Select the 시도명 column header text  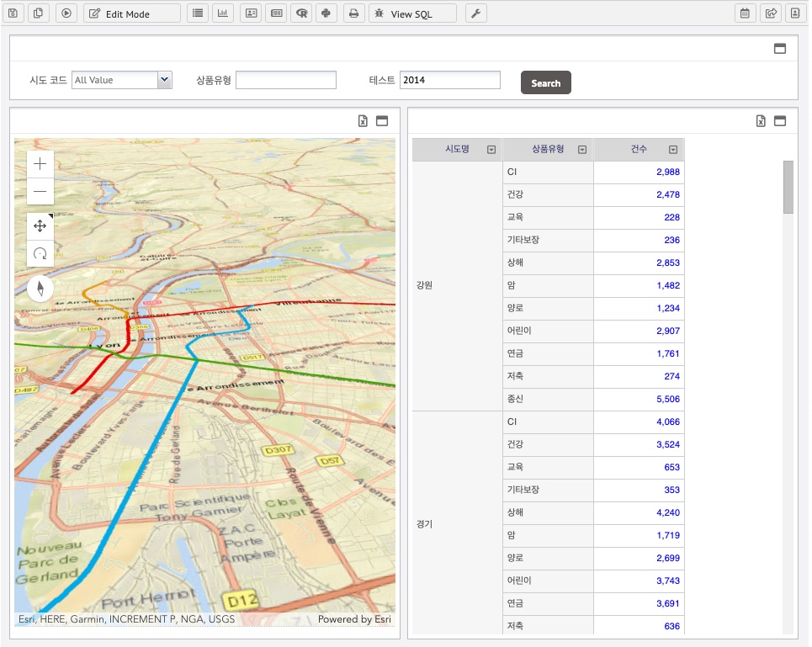coord(457,149)
